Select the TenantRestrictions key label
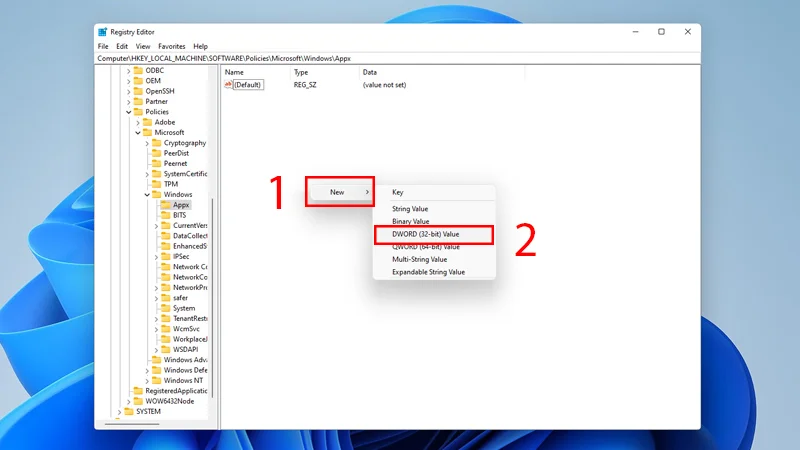 click(190, 318)
